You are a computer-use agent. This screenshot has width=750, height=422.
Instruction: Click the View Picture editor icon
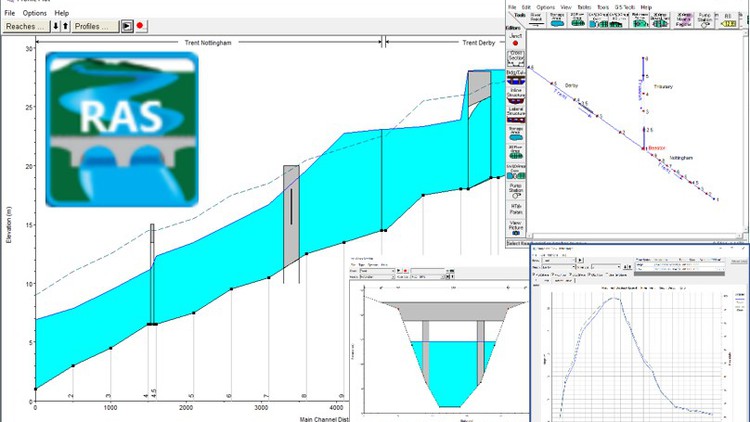[516, 229]
